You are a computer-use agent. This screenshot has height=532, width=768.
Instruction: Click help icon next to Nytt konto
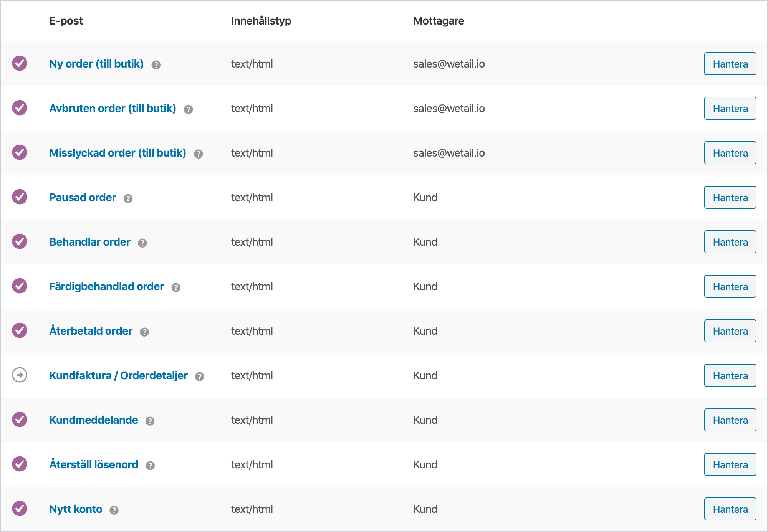tap(114, 510)
